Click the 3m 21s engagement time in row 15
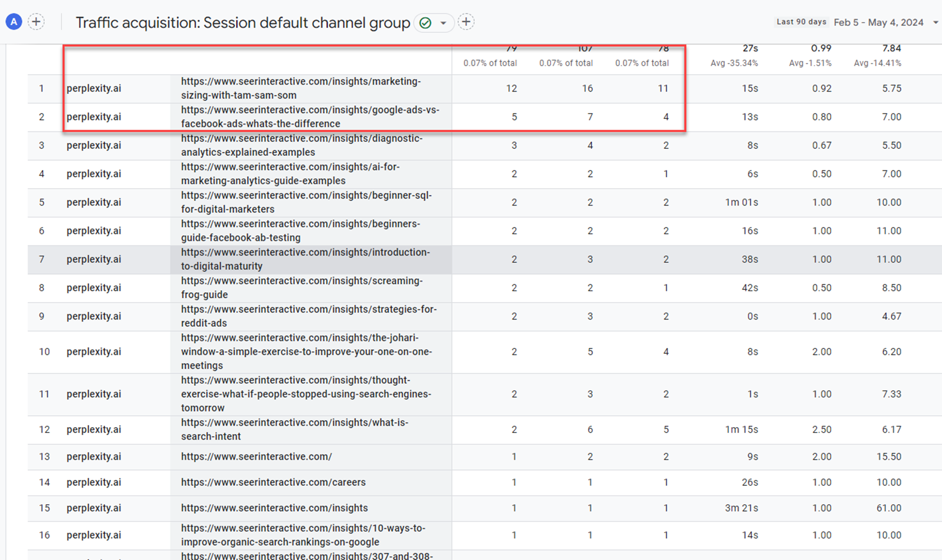Viewport: 942px width, 560px height. tap(741, 508)
